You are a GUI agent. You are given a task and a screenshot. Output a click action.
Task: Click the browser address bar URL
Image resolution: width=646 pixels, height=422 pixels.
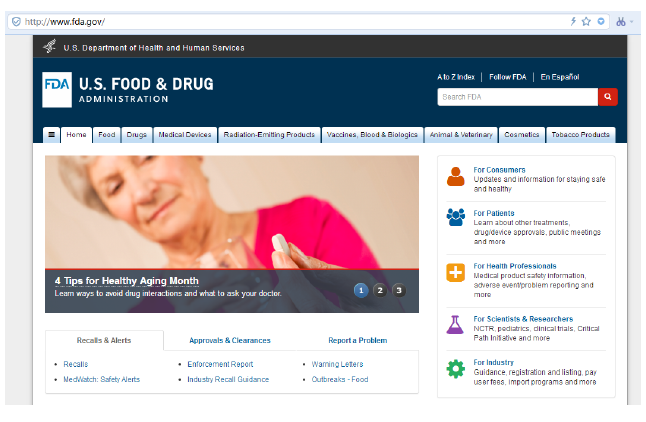click(x=65, y=22)
